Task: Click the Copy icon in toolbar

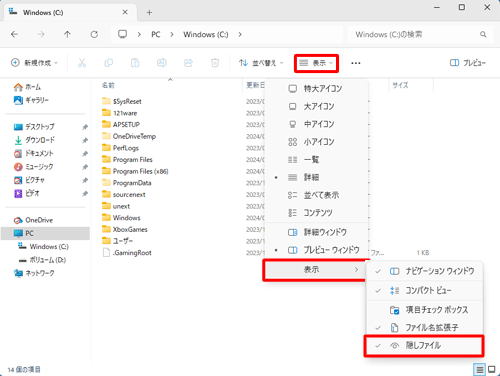Action: [x=109, y=63]
